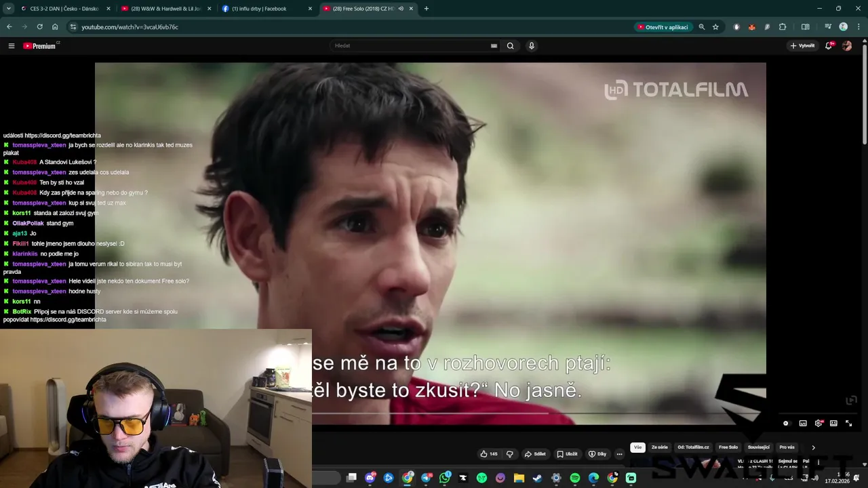Open the media controls icon in toolbar

pyautogui.click(x=828, y=27)
